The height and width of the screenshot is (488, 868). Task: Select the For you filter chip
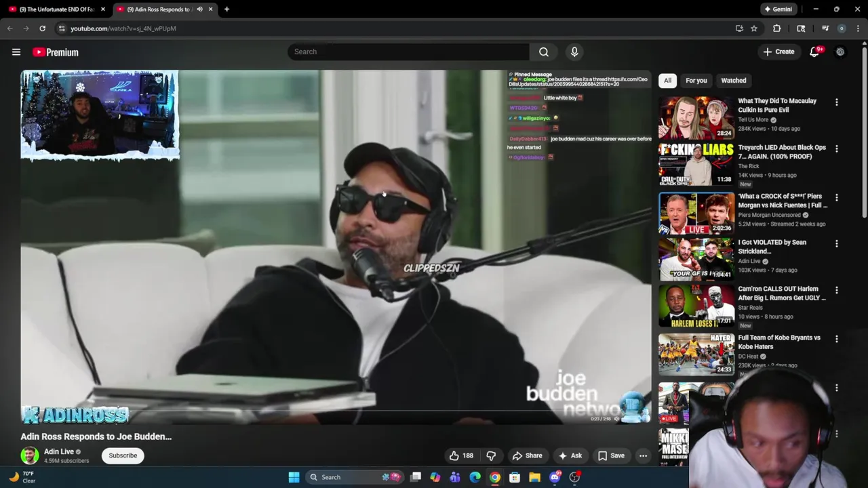(696, 81)
